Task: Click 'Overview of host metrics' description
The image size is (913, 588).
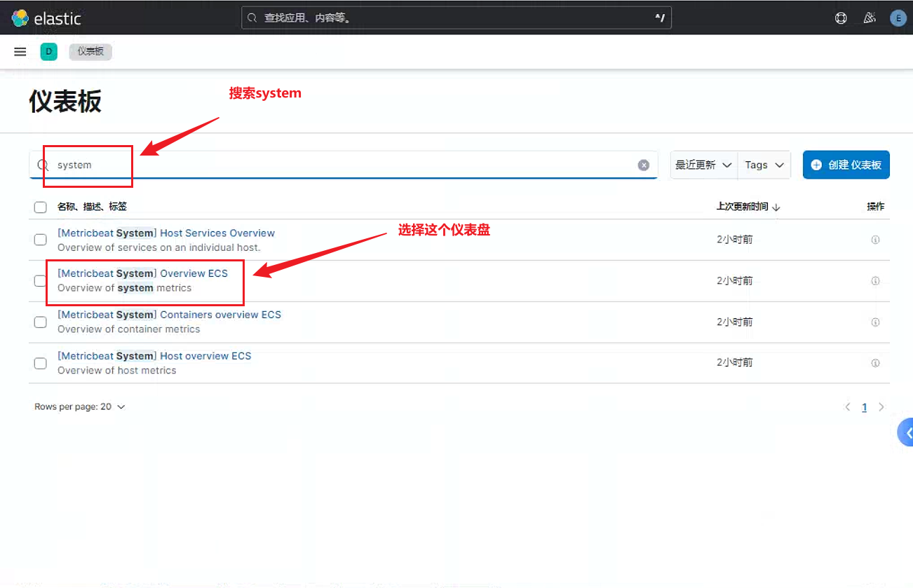Action: (116, 370)
